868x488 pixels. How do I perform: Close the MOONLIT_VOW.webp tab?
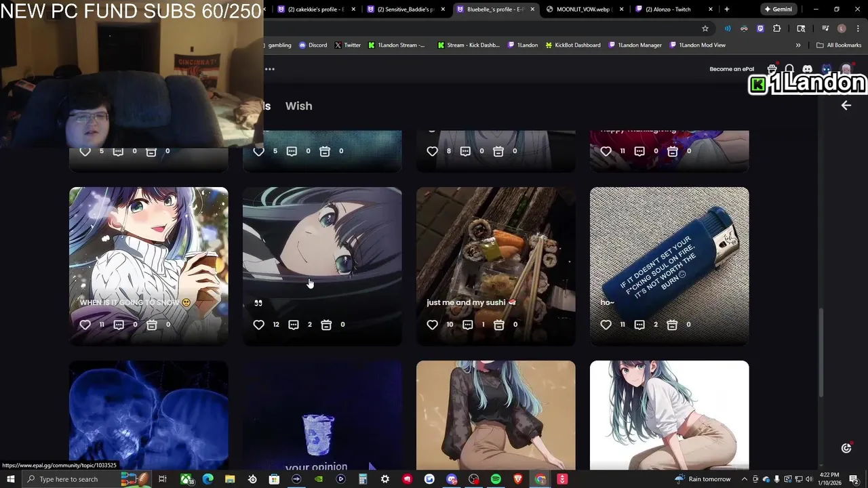[622, 9]
